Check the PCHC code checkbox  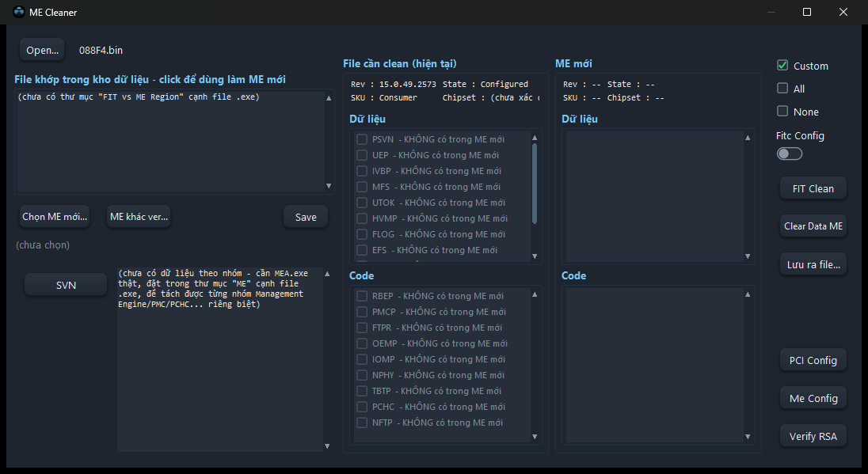pos(362,407)
